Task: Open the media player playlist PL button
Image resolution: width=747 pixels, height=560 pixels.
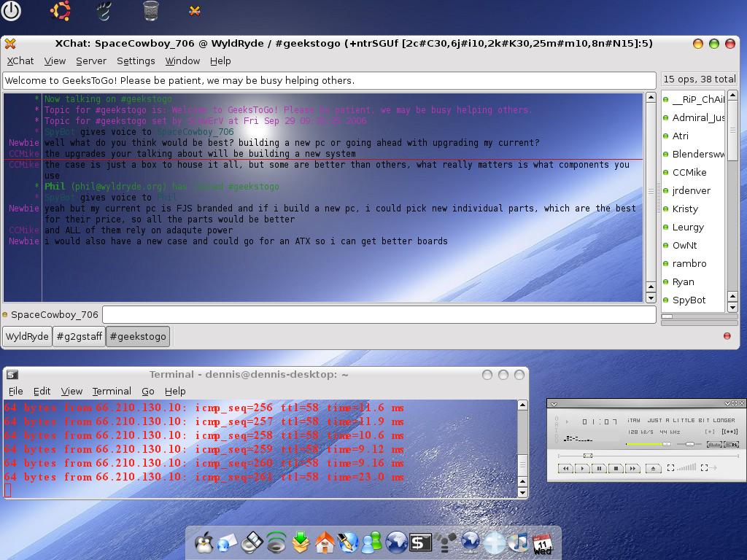Action: point(731,444)
